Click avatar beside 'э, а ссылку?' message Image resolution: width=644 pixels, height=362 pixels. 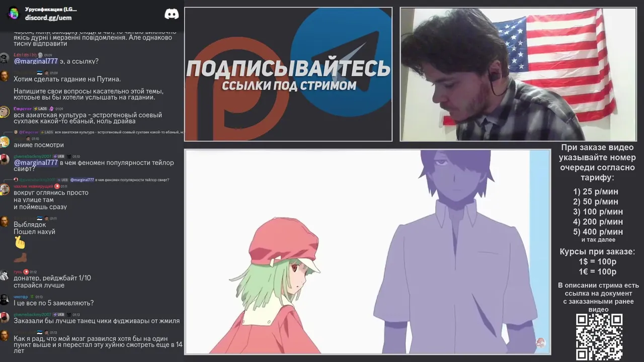point(5,58)
